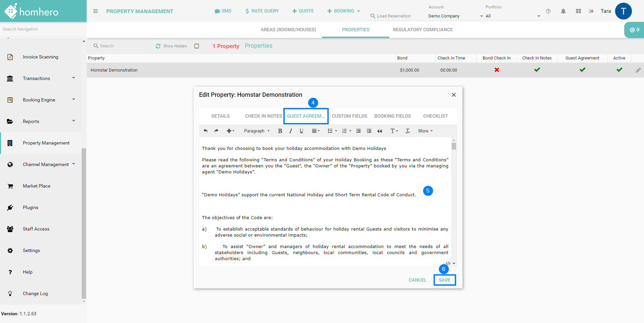The image size is (644, 323).
Task: Click the Bold formatting icon
Action: tap(280, 131)
